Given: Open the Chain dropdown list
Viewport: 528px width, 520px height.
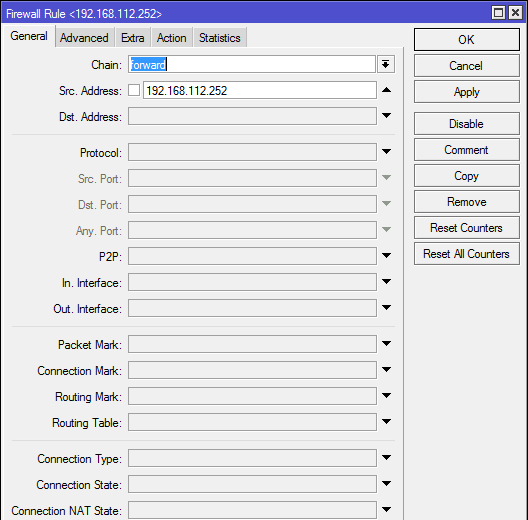Looking at the screenshot, I should pyautogui.click(x=386, y=64).
